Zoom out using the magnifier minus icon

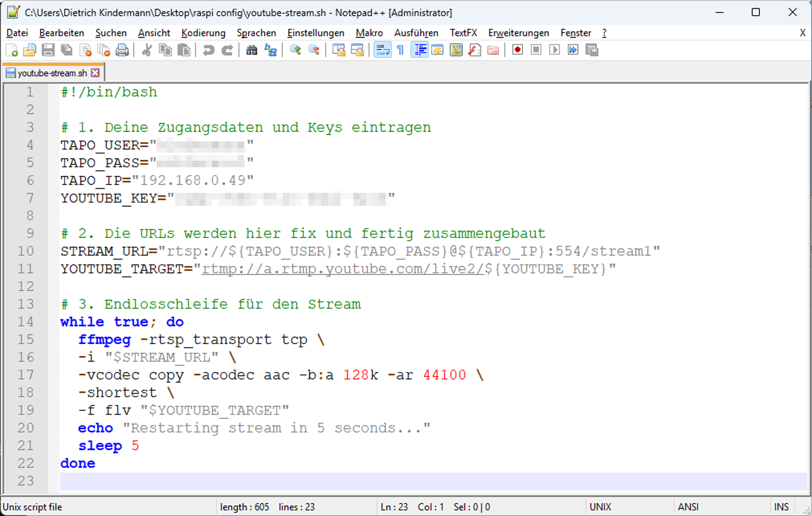pyautogui.click(x=313, y=50)
